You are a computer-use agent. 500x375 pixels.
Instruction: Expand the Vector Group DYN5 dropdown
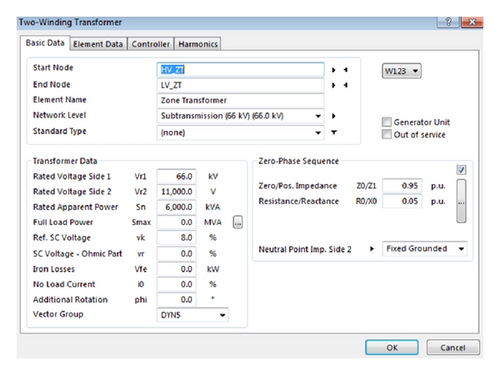192,315
